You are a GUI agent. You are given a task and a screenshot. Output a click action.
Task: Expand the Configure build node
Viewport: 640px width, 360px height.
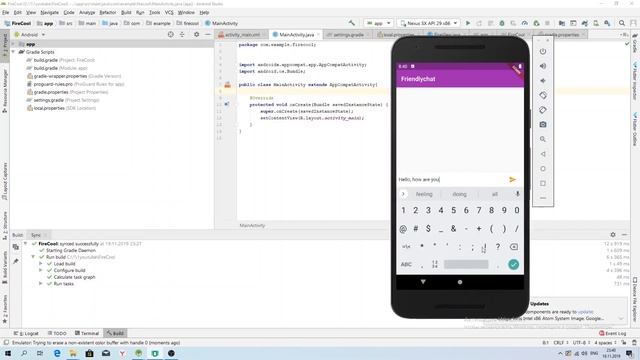pyautogui.click(x=40, y=270)
